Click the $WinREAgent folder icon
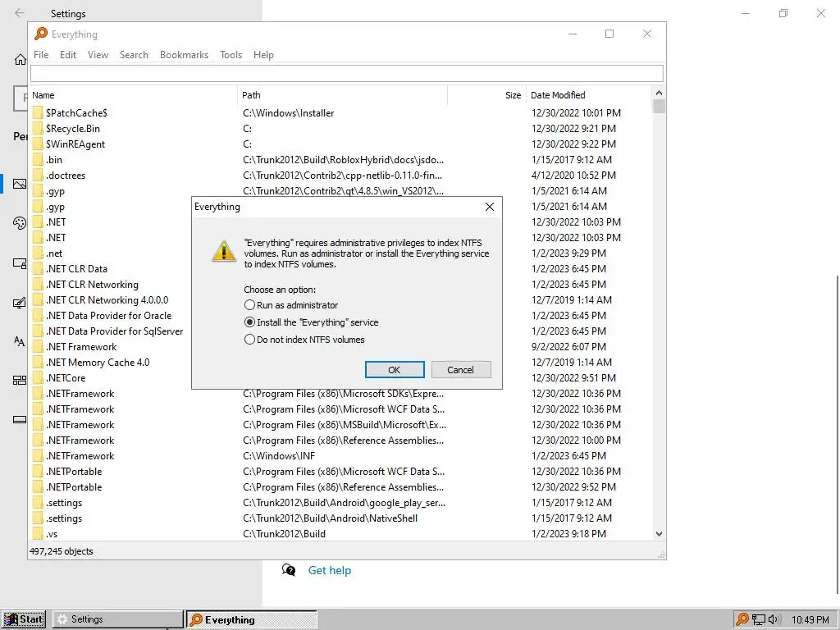Viewport: 840px width, 630px height. [x=38, y=144]
